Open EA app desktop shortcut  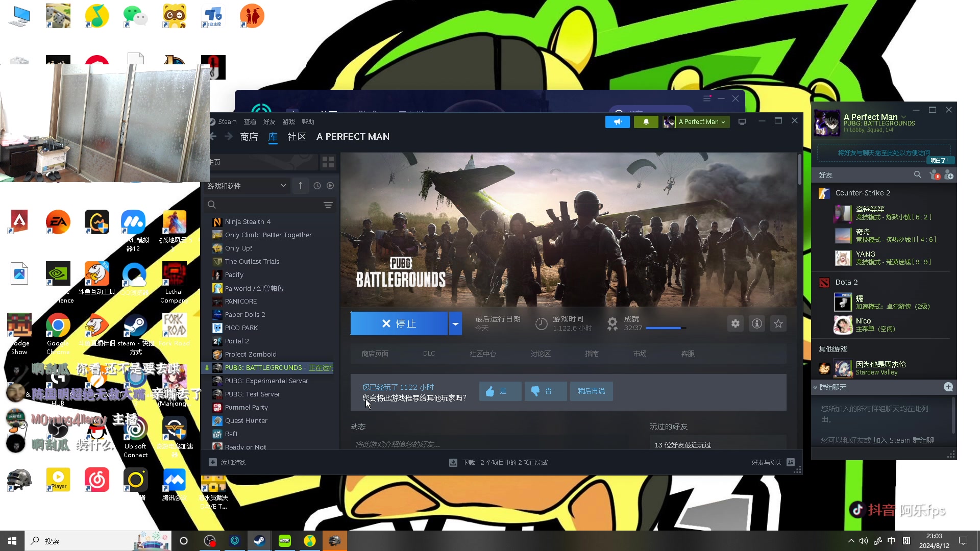pyautogui.click(x=58, y=222)
